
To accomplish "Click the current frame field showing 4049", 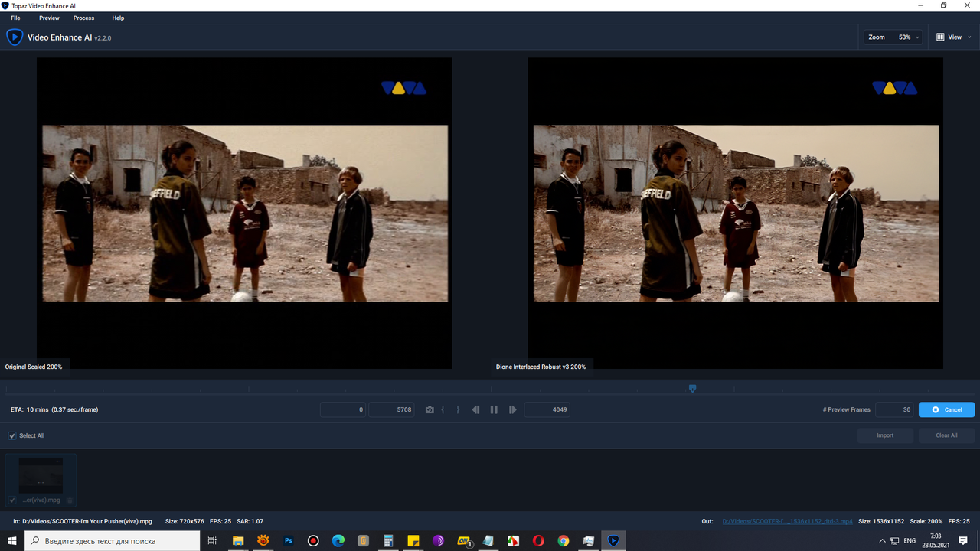I will (x=547, y=409).
